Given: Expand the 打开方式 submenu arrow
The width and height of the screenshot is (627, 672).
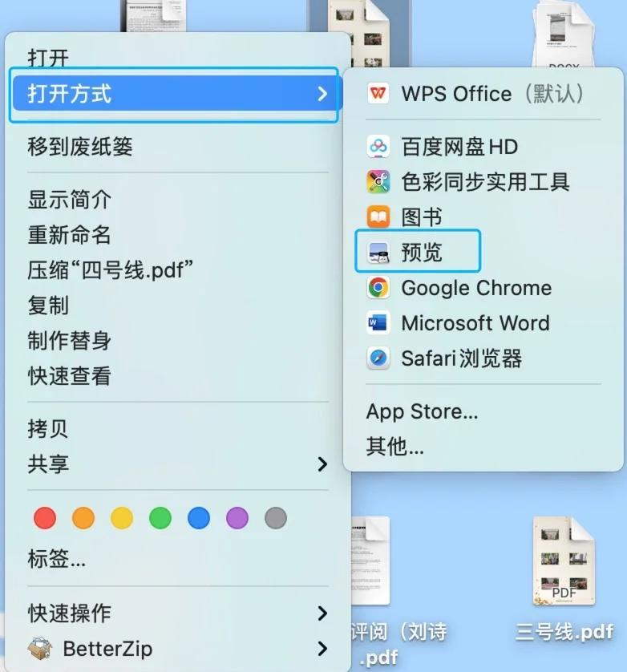Looking at the screenshot, I should tap(322, 94).
